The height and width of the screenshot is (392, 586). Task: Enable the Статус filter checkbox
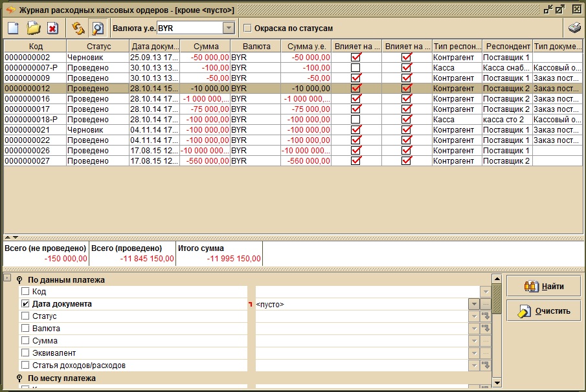(x=25, y=316)
